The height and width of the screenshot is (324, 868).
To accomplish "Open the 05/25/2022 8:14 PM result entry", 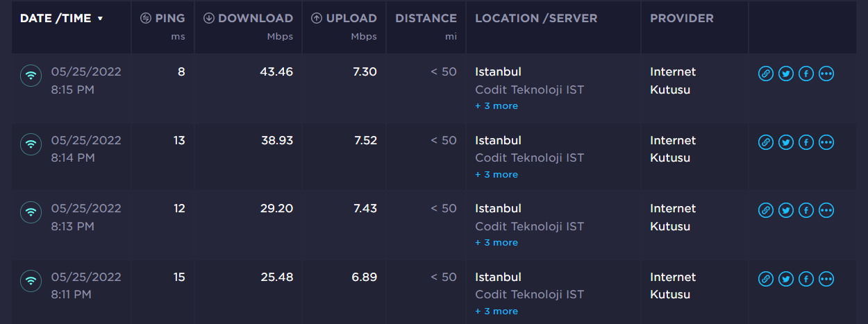I will tap(86, 149).
